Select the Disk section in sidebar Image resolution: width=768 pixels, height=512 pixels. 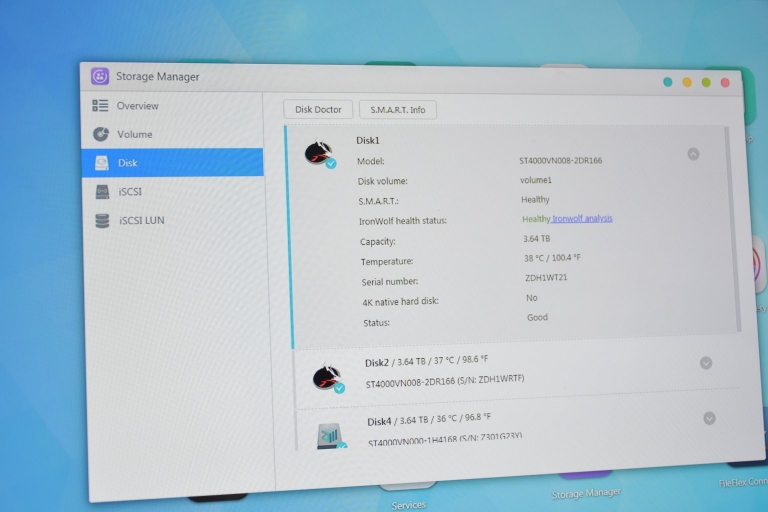172,162
